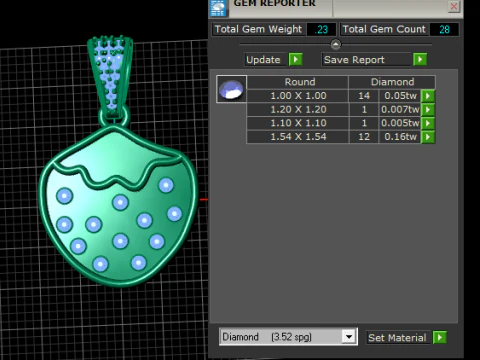This screenshot has height=360, width=480.
Task: Click the Round column header
Action: pyautogui.click(x=298, y=82)
